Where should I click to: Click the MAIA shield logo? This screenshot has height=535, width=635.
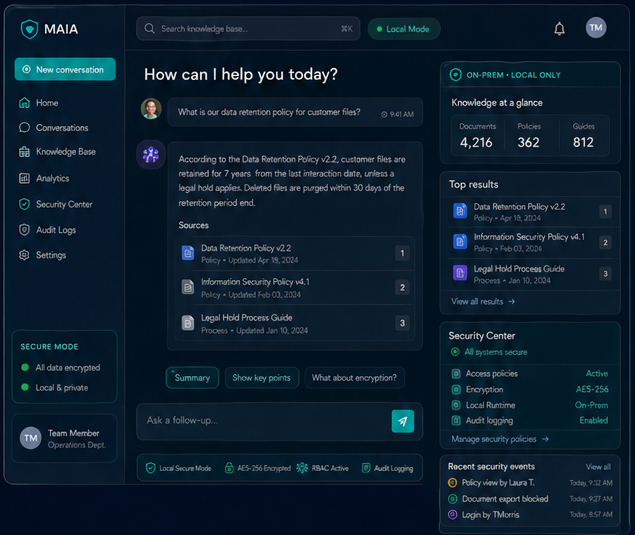[29, 29]
